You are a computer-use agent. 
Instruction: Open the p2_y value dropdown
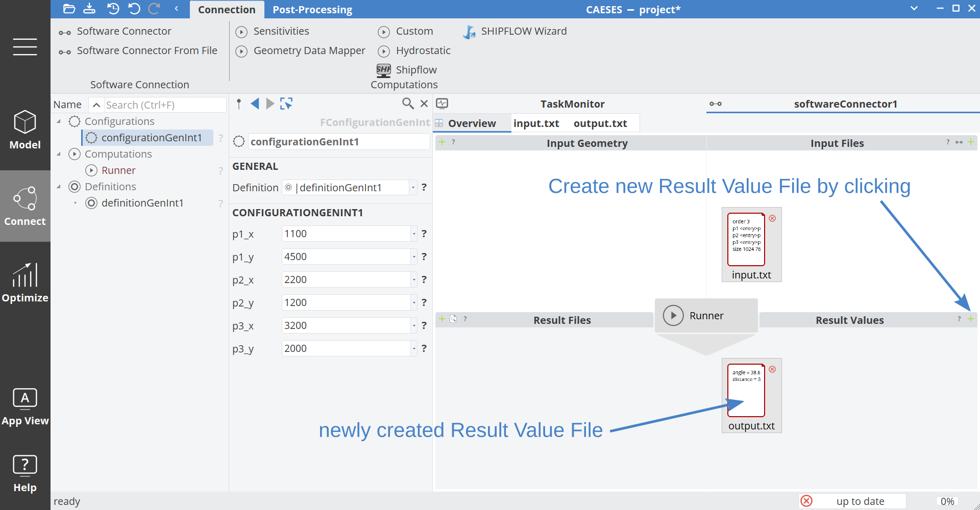pos(413,303)
